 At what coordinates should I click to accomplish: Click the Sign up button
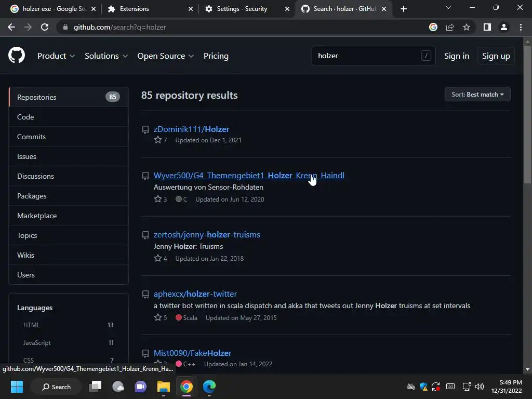pos(496,56)
